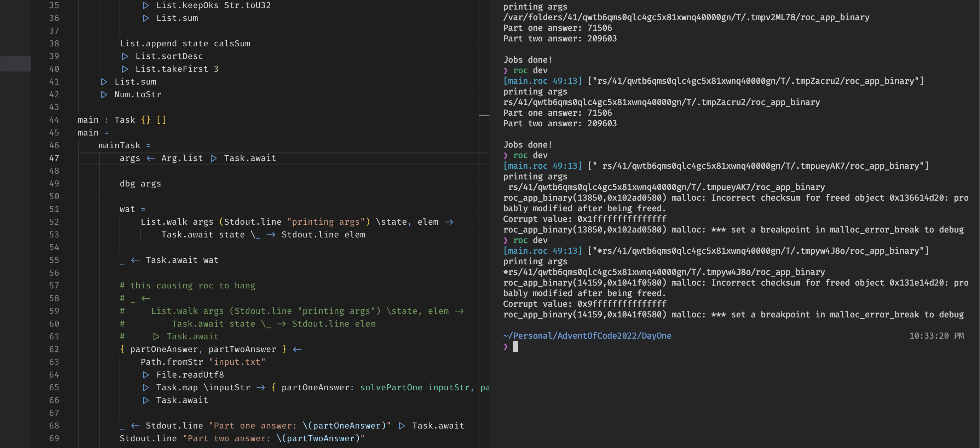Click 'List.sortDesc' in the editor
This screenshot has height=448, width=980.
[x=169, y=56]
